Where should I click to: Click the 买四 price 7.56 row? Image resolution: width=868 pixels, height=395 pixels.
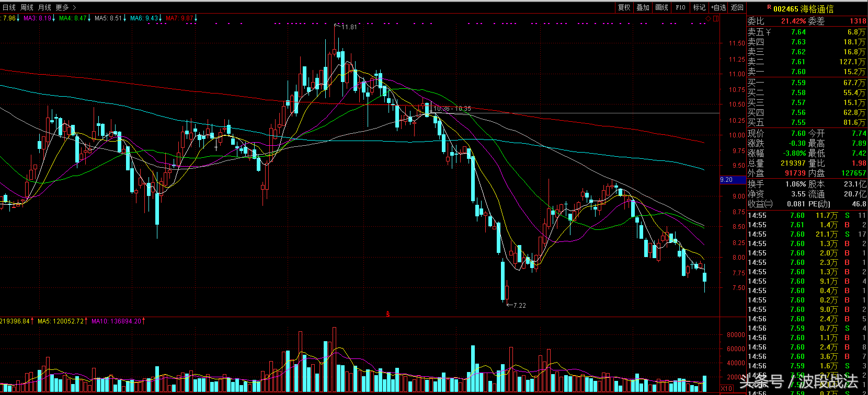(x=807, y=112)
